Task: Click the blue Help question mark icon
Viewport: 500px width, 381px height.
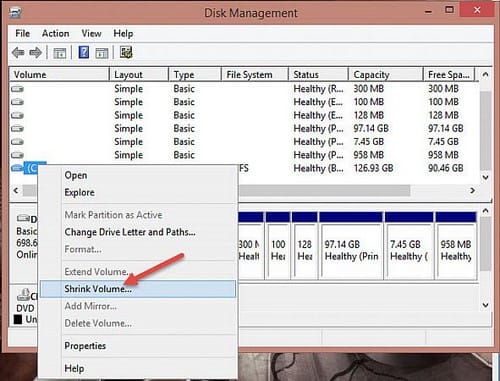Action: 84,52
